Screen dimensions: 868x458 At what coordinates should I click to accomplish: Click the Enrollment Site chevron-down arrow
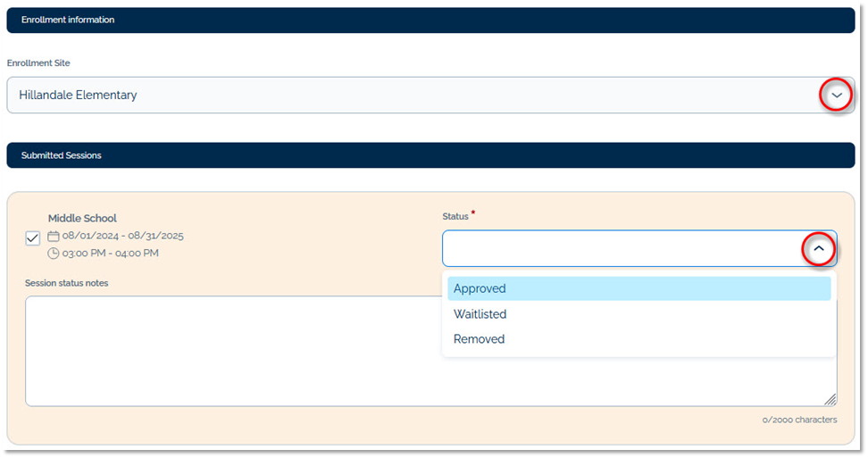coord(837,96)
